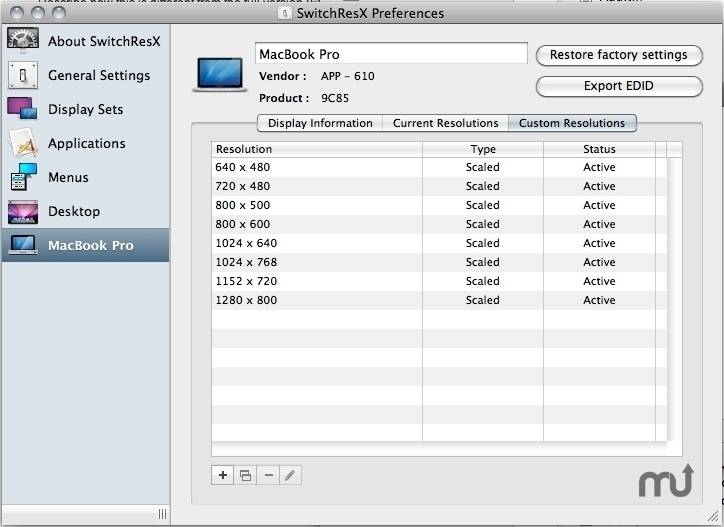The height and width of the screenshot is (527, 724).
Task: Close the SwitchResX Preferences window
Action: point(17,12)
